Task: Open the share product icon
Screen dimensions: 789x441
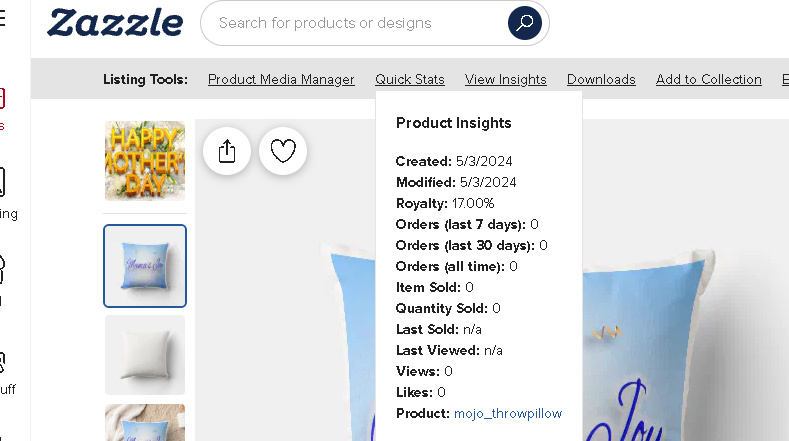Action: tap(227, 151)
